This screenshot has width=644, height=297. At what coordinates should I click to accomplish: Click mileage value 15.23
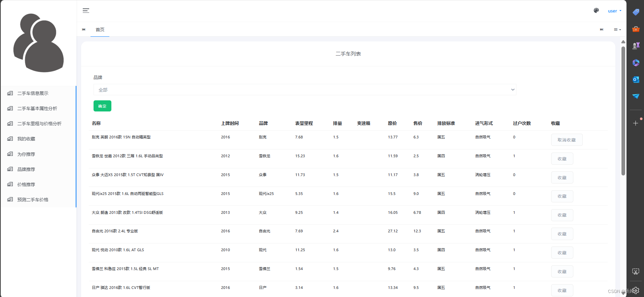click(300, 156)
